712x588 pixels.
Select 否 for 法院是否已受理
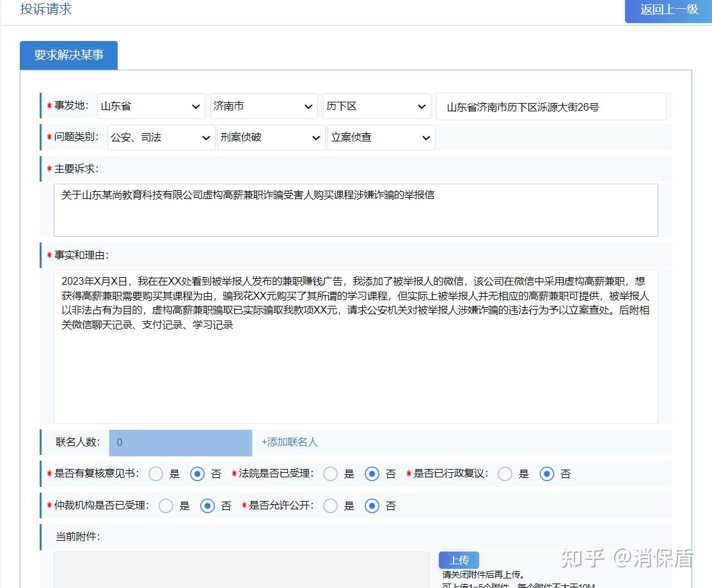(372, 474)
